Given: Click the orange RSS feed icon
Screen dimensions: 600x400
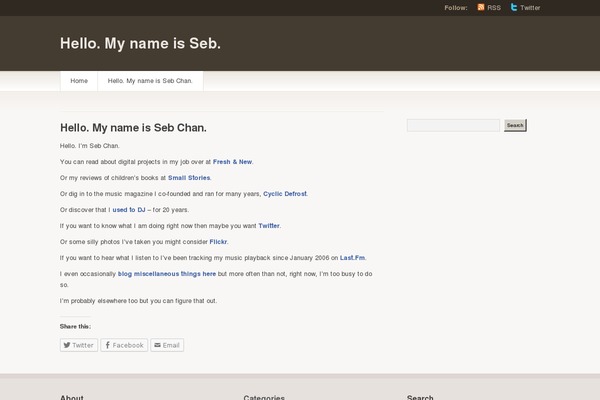Looking at the screenshot, I should (x=481, y=7).
